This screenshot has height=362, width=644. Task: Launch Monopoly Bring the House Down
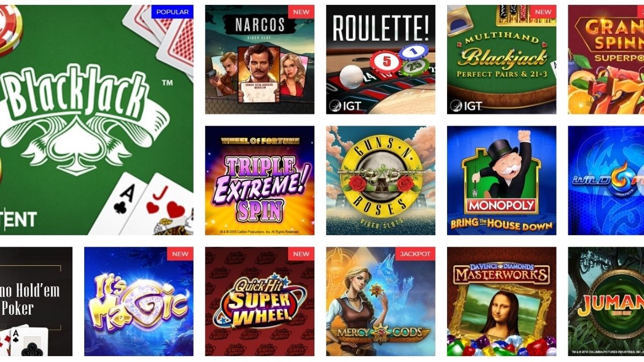tap(502, 180)
